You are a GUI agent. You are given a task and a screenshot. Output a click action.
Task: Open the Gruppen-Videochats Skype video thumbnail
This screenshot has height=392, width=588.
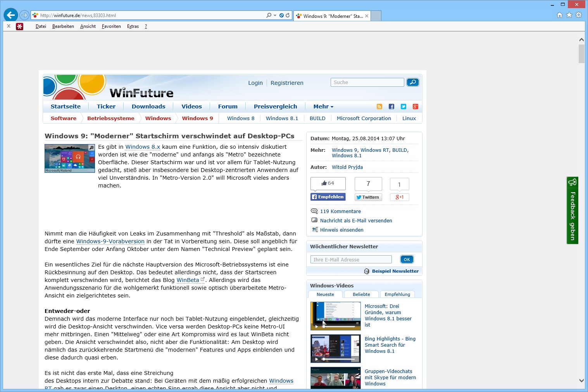click(336, 378)
